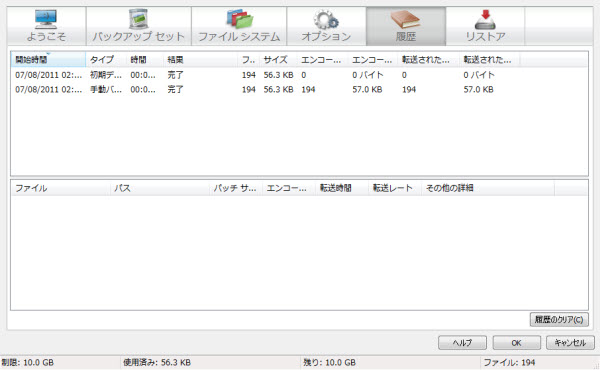Click the 転送レート column header
The height and width of the screenshot is (370, 600).
pos(395,188)
